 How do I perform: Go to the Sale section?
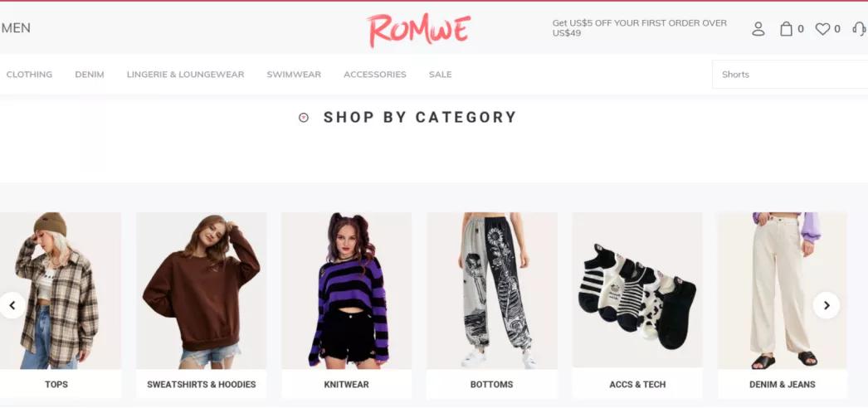coord(440,74)
